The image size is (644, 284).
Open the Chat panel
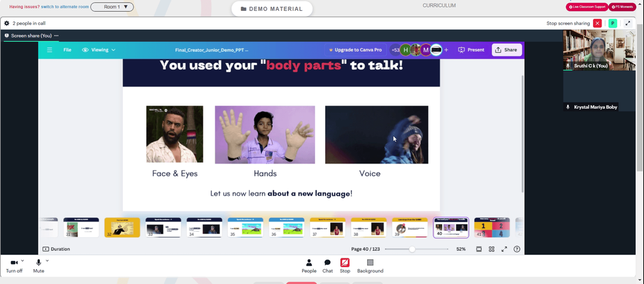pos(327,266)
